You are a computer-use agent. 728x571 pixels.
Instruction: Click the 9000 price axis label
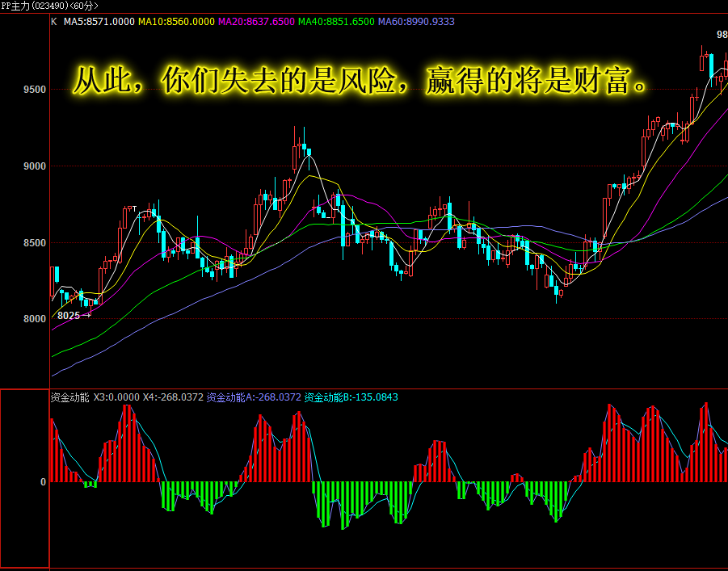[35, 166]
